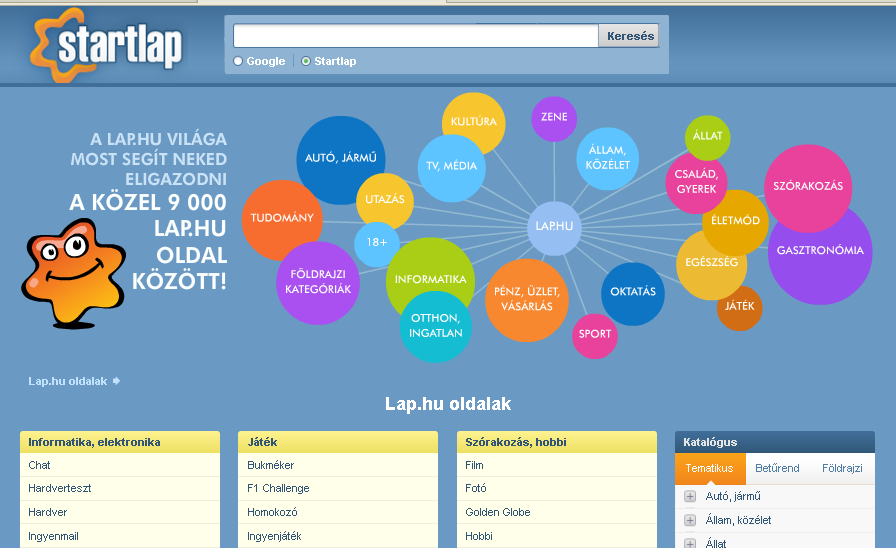
Task: Open the Zene category bubble
Action: pos(554,118)
